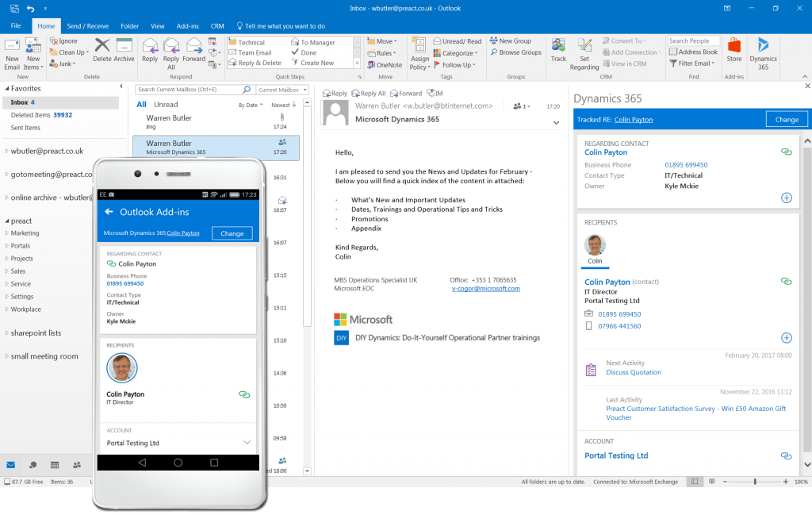Viewport: 812px width, 515px height.
Task: Open the Rules dropdown
Action: tap(381, 53)
